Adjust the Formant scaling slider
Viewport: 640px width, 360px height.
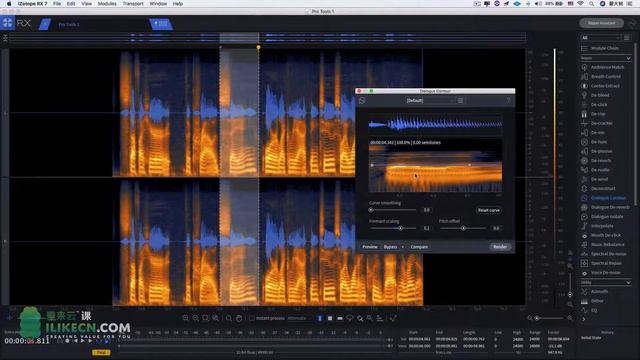click(393, 228)
